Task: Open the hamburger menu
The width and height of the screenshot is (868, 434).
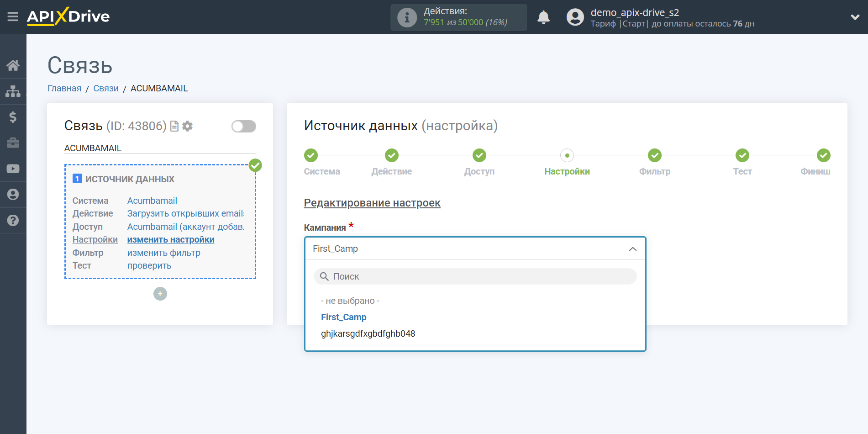Action: coord(13,17)
